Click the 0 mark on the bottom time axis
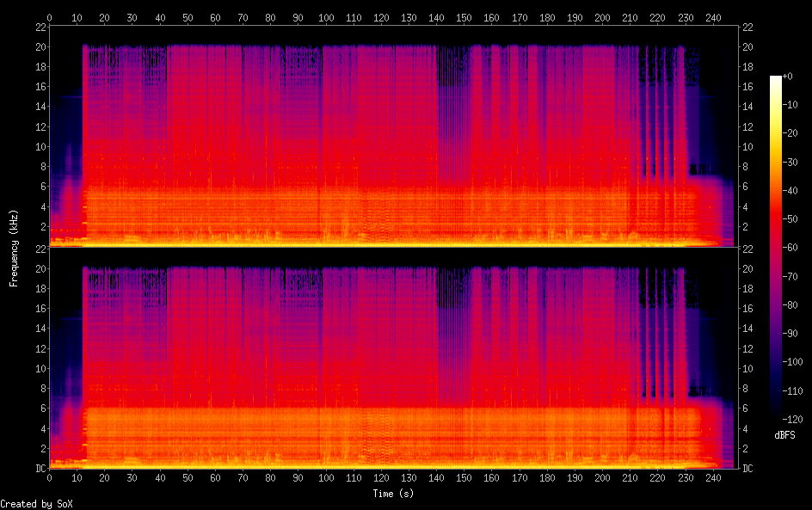This screenshot has height=510, width=812. coord(49,478)
